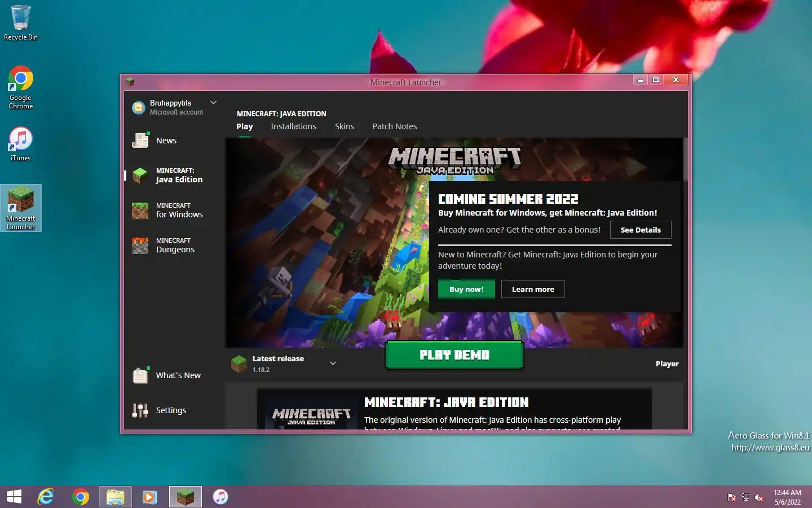Click the launcher's vertical scrollbar
This screenshot has height=508, width=812.
[x=686, y=159]
